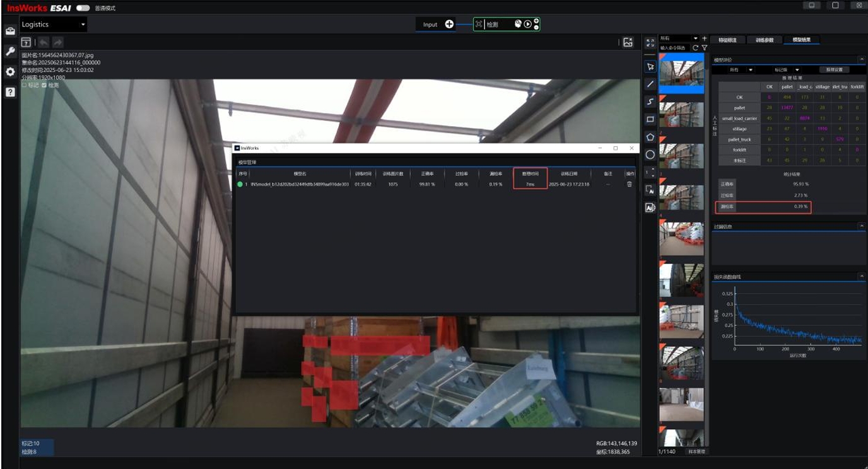Switch to the 特征标注 tab
This screenshot has width=868, height=469.
point(727,40)
